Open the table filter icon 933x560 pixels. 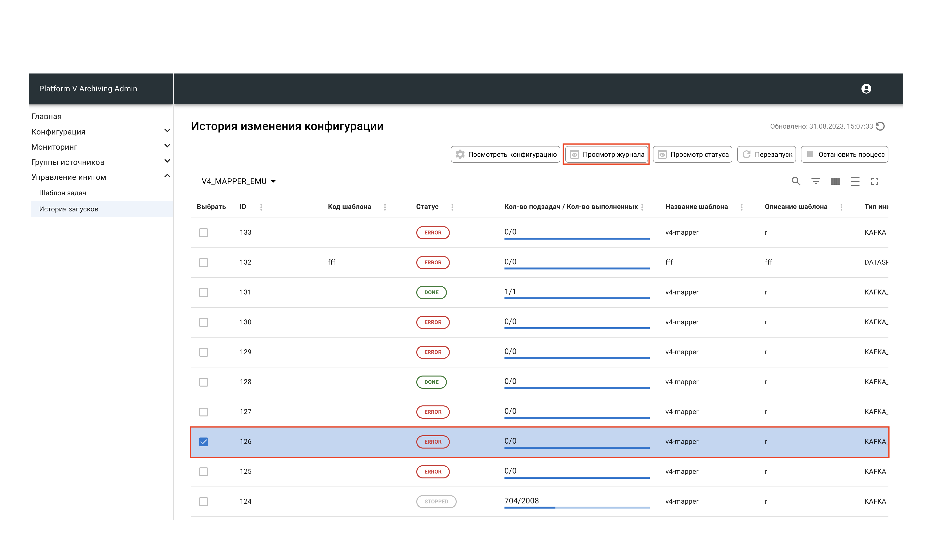[x=816, y=182]
